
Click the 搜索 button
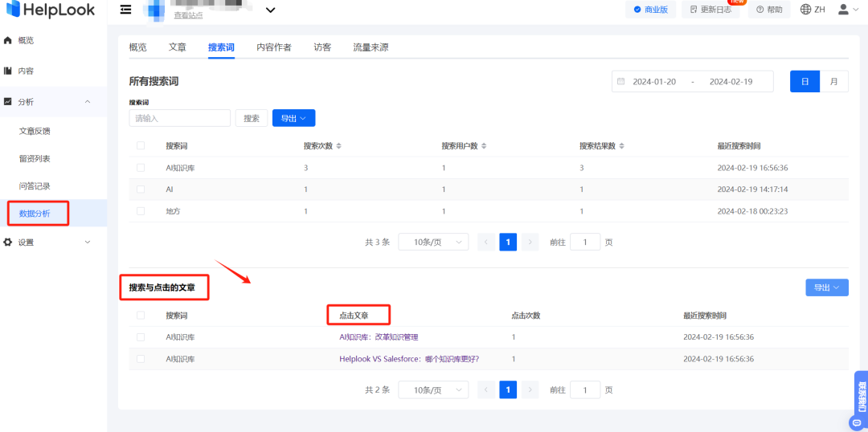click(x=252, y=118)
